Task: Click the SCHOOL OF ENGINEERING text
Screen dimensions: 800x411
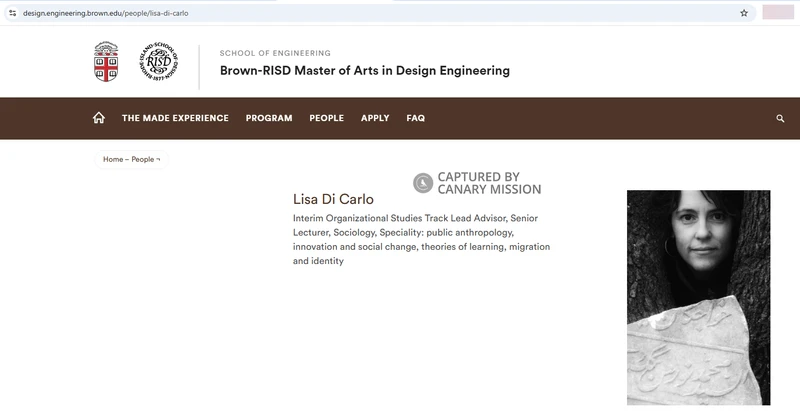Action: coord(275,53)
